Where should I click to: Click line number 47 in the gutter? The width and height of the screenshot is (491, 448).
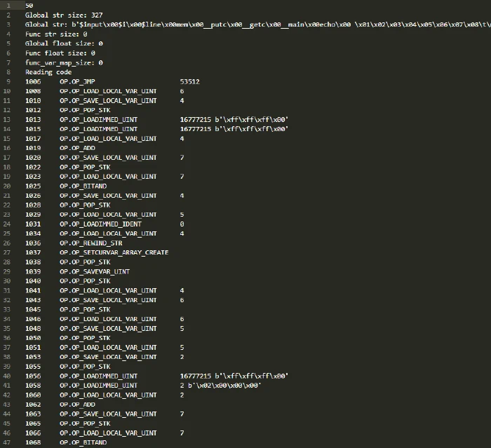coord(6,442)
